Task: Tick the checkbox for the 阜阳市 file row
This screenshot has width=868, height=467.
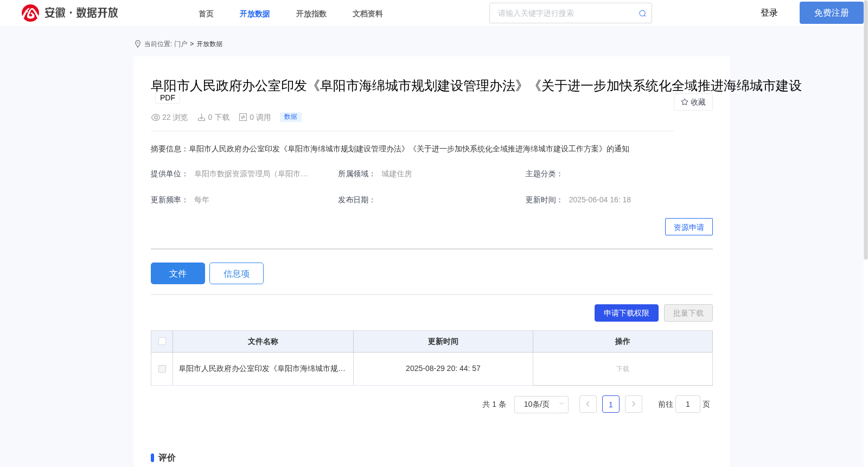Action: pyautogui.click(x=162, y=369)
